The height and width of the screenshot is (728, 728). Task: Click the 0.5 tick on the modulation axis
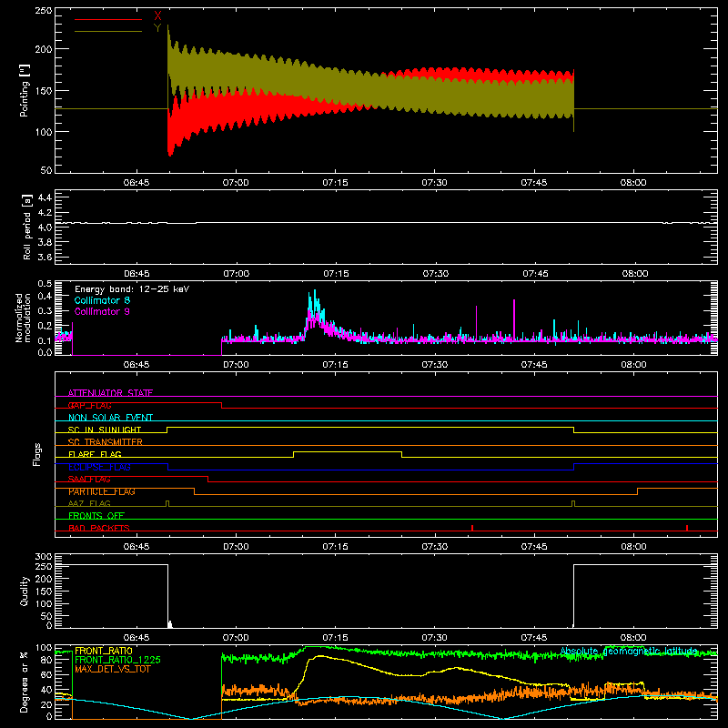pyautogui.click(x=44, y=284)
